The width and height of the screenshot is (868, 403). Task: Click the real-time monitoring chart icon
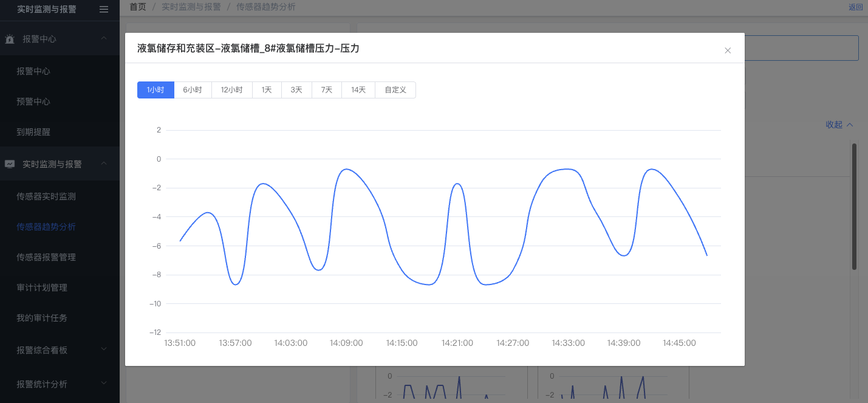10,164
